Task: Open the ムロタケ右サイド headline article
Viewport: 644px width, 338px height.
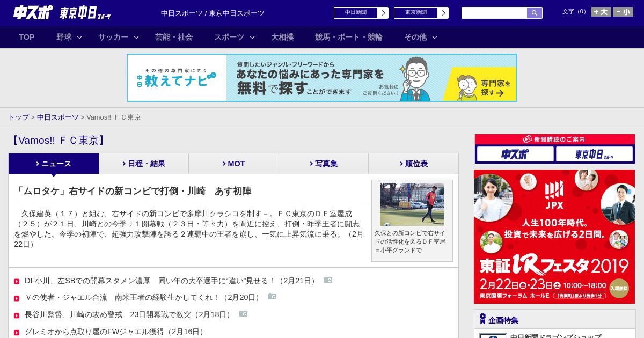Action: tap(133, 191)
